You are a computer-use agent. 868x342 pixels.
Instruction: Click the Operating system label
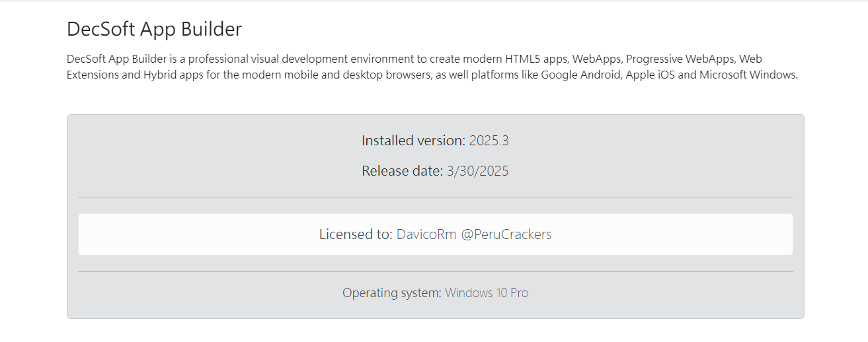click(391, 292)
